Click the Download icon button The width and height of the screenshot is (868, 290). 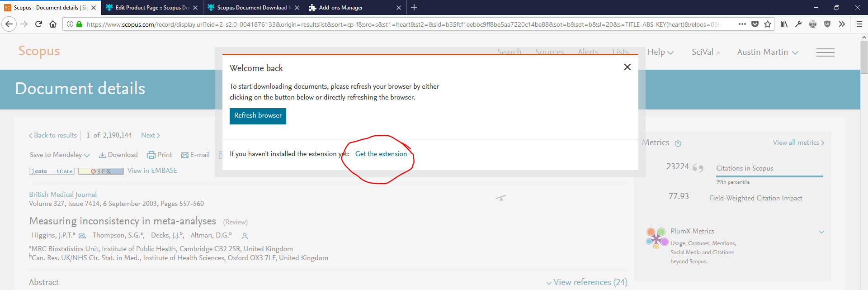[118, 155]
